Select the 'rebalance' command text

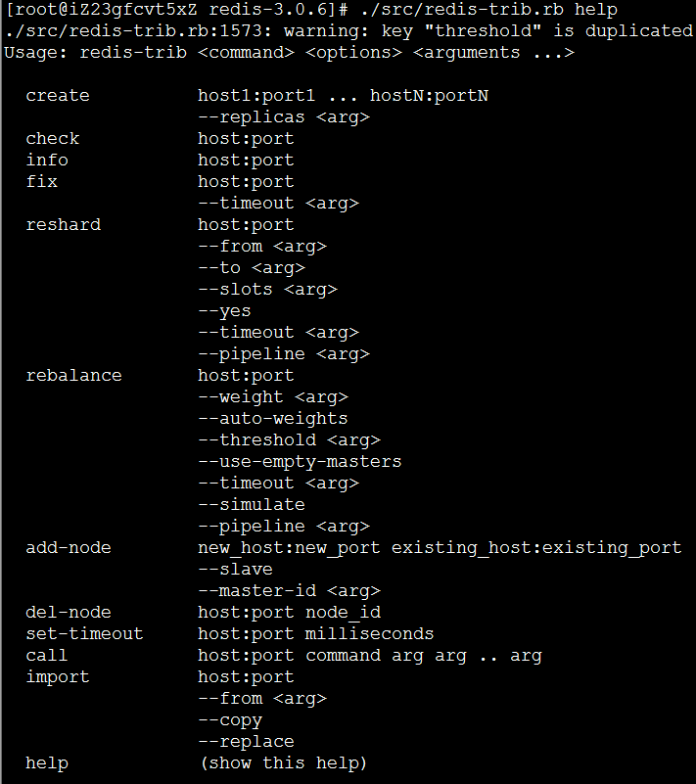click(73, 376)
